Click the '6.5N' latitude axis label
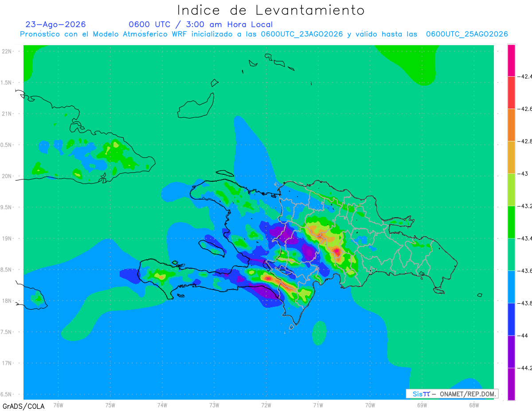The width and height of the screenshot is (532, 411). point(6,394)
